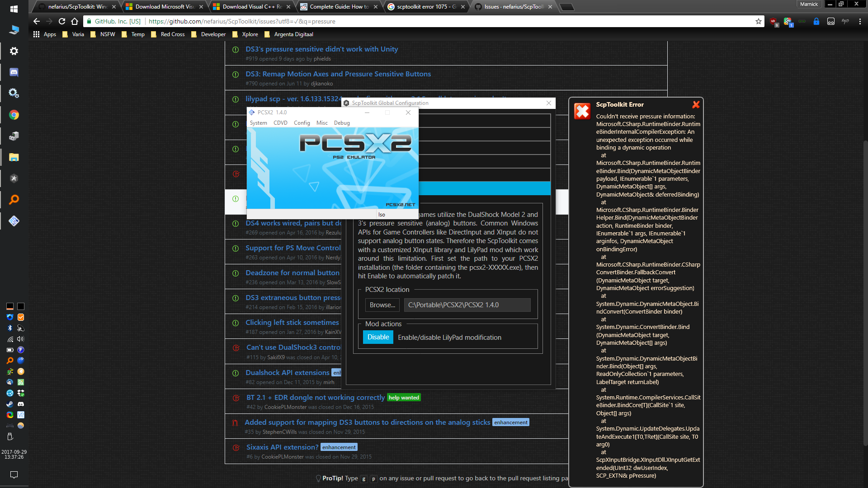Click the browser refresh icon
The image size is (868, 488).
click(x=62, y=21)
